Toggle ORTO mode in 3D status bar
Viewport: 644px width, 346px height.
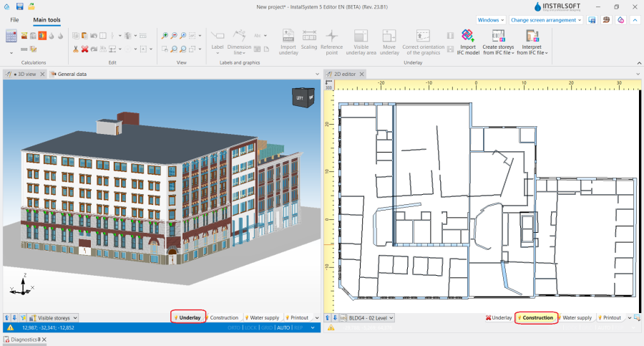234,328
